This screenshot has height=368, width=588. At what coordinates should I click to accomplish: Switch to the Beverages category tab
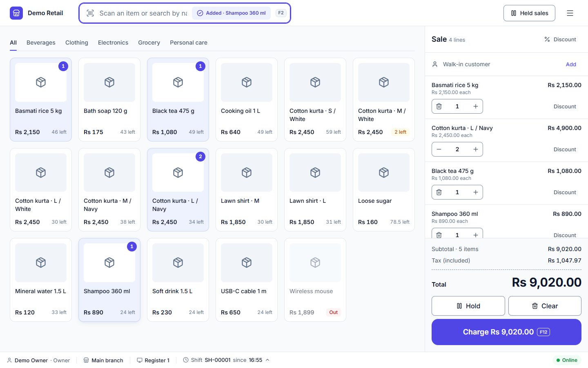[x=41, y=43]
